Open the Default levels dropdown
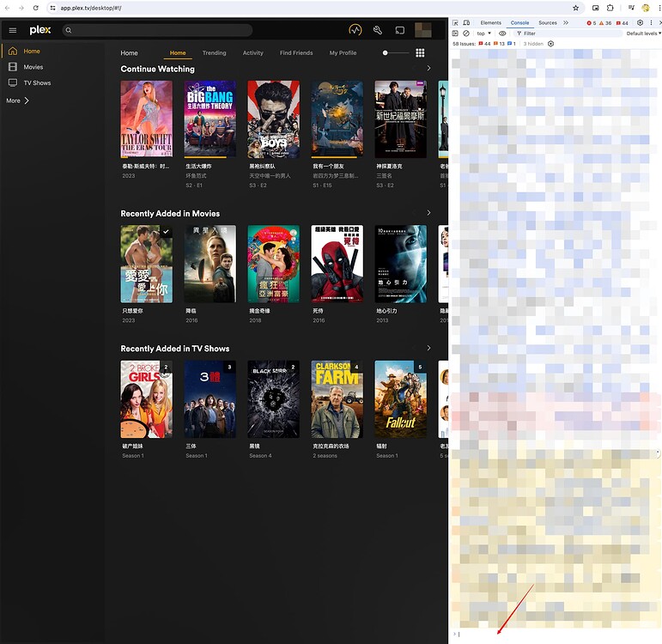662x644 pixels. 642,33
